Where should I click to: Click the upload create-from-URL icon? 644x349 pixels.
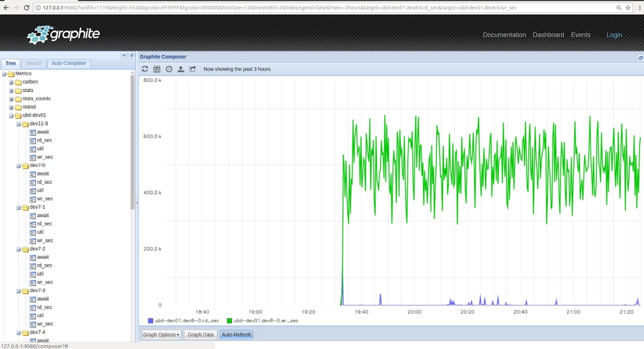pyautogui.click(x=180, y=69)
